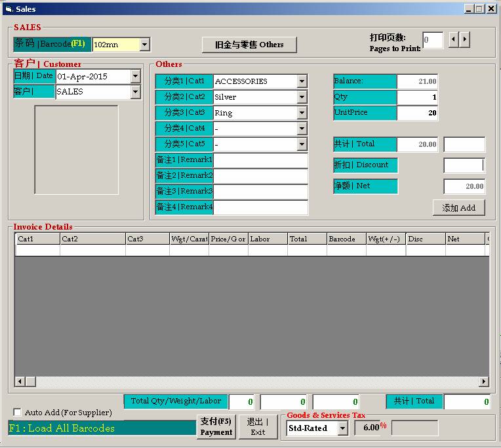Open Cat2 Silver dropdown arrow
Image resolution: width=501 pixels, height=448 pixels.
(x=302, y=97)
